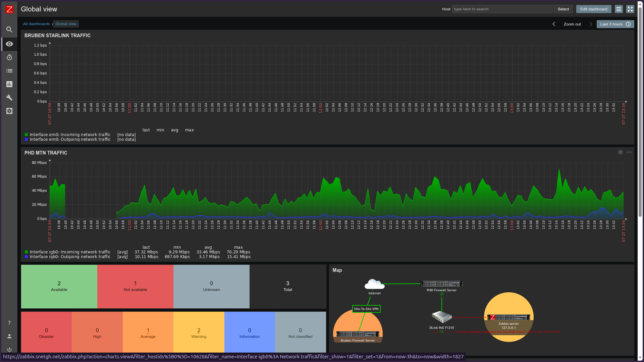Click the Map widget title
The width and height of the screenshot is (644, 362).
(x=337, y=270)
